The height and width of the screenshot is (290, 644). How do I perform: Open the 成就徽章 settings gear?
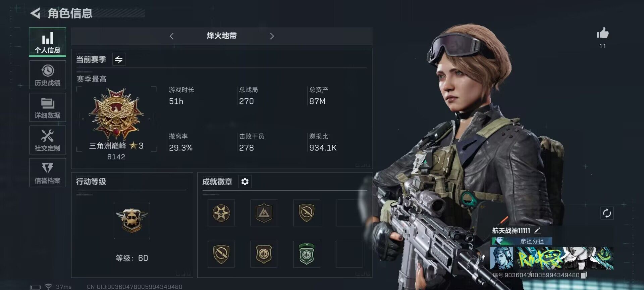pyautogui.click(x=245, y=182)
